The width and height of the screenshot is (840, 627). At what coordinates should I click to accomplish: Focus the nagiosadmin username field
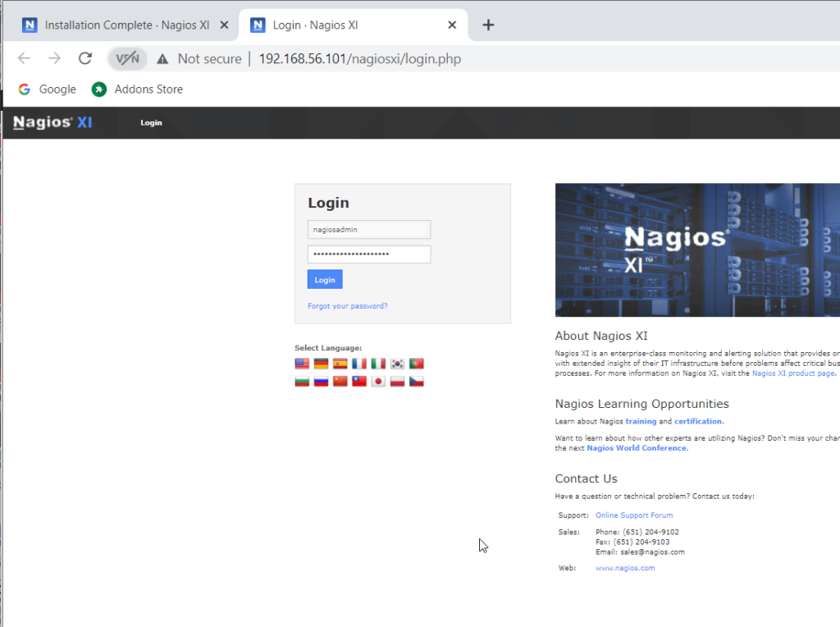coord(369,229)
